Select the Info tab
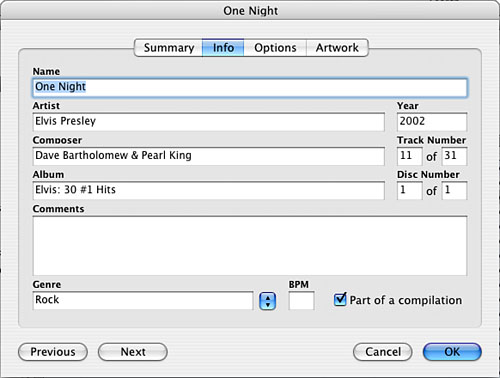 pos(223,48)
